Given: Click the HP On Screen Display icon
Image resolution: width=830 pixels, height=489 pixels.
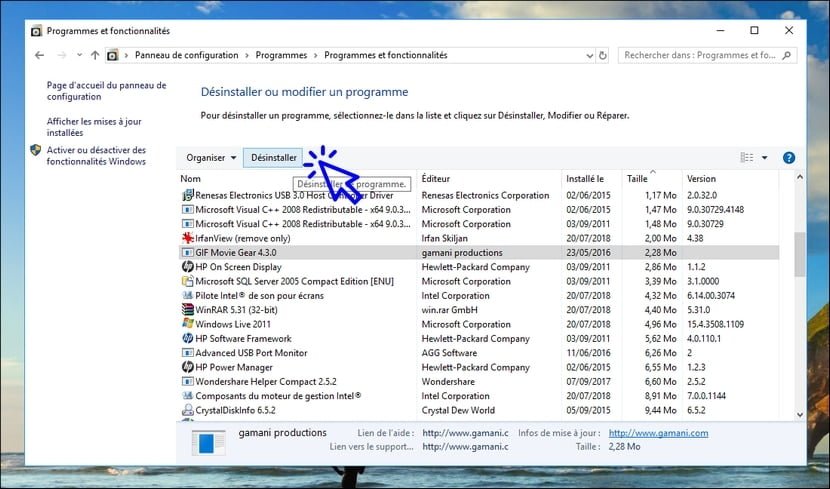Looking at the screenshot, I should (x=187, y=267).
